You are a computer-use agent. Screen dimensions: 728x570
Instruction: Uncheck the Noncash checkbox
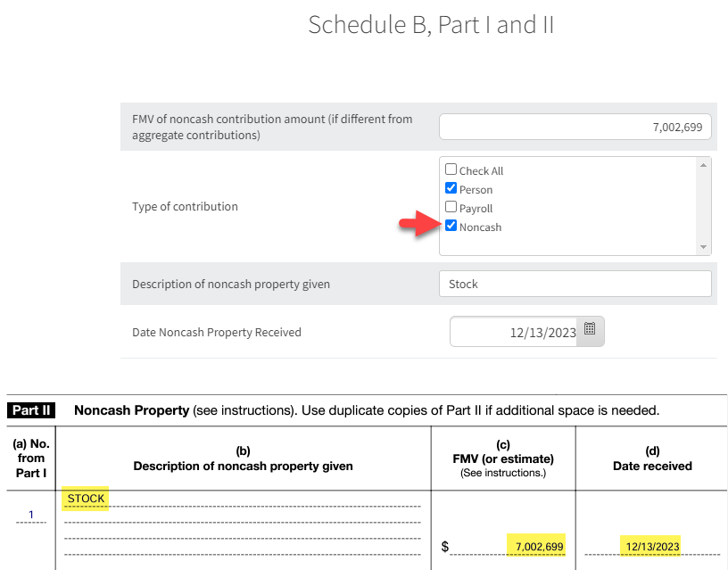click(451, 226)
